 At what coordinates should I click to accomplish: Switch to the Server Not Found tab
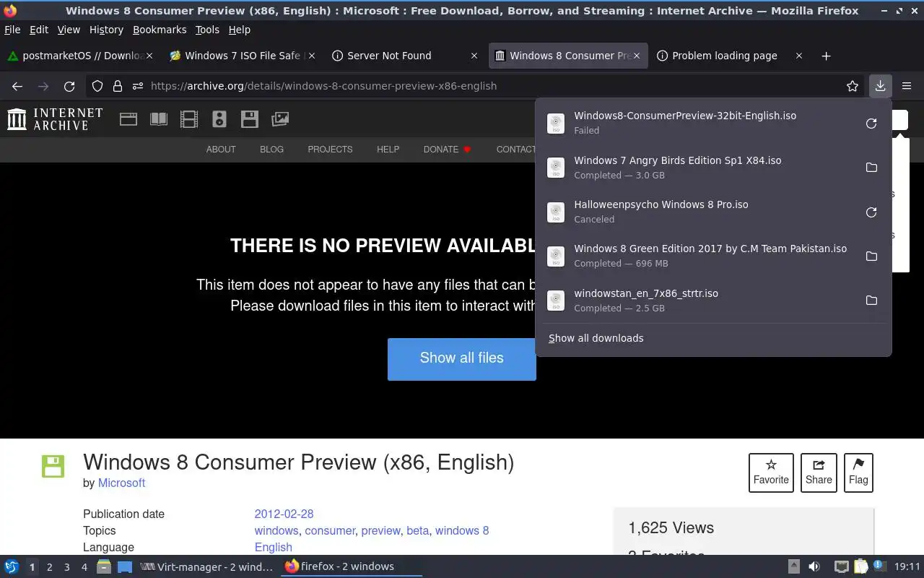(404, 56)
